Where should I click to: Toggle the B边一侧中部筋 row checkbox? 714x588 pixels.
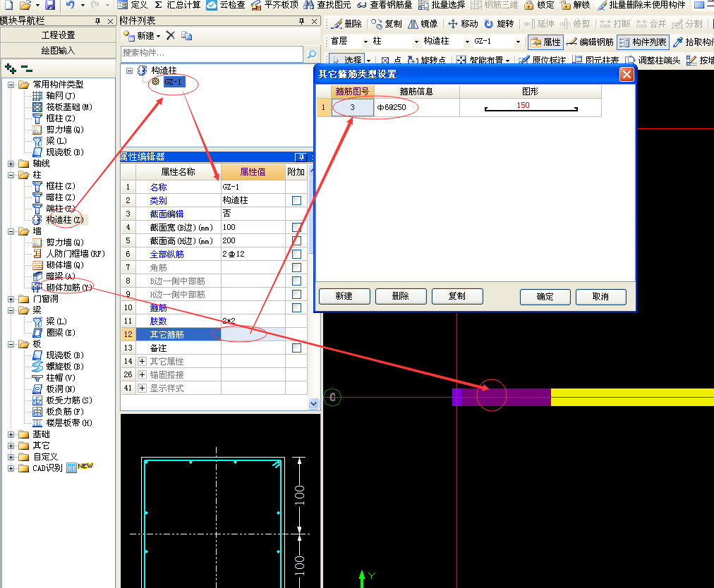point(296,281)
